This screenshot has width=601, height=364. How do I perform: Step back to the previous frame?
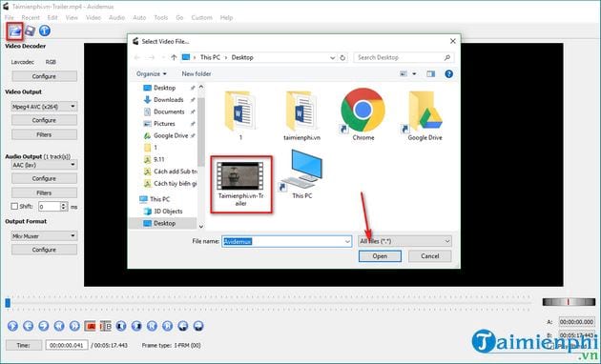(x=28, y=326)
